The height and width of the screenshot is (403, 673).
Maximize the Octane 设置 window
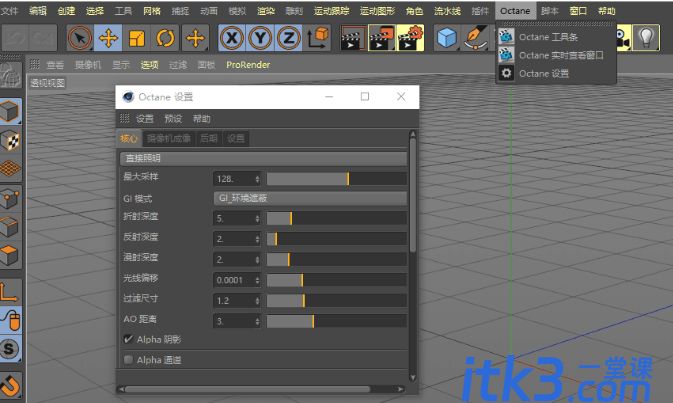[x=365, y=97]
